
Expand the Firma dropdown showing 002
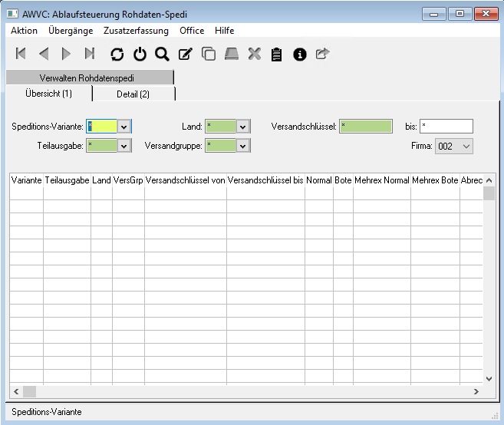466,146
